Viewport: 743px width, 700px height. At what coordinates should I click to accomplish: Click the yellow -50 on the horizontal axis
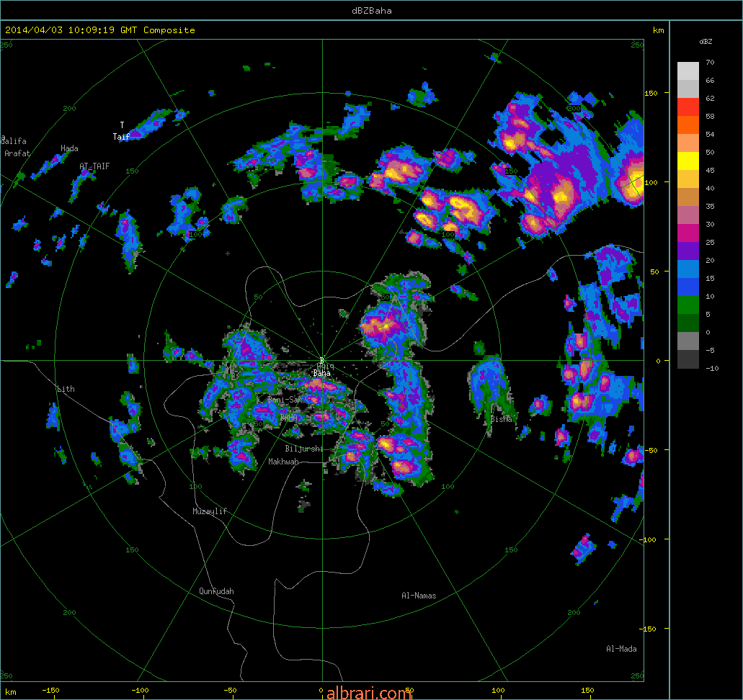tap(230, 690)
